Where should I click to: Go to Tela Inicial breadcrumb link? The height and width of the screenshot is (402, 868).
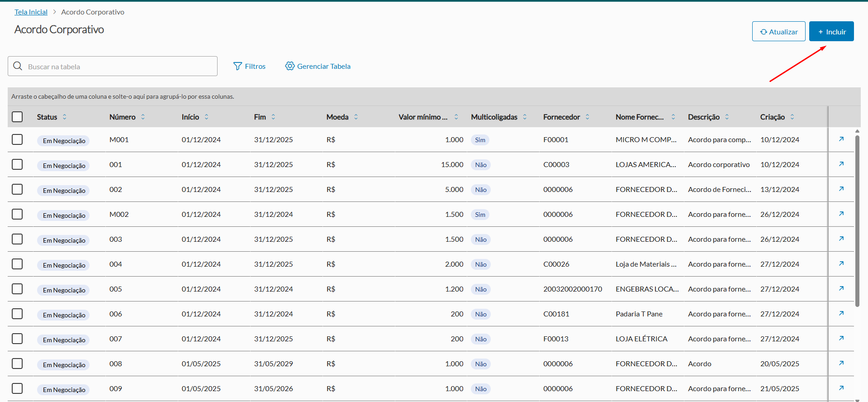pos(31,12)
